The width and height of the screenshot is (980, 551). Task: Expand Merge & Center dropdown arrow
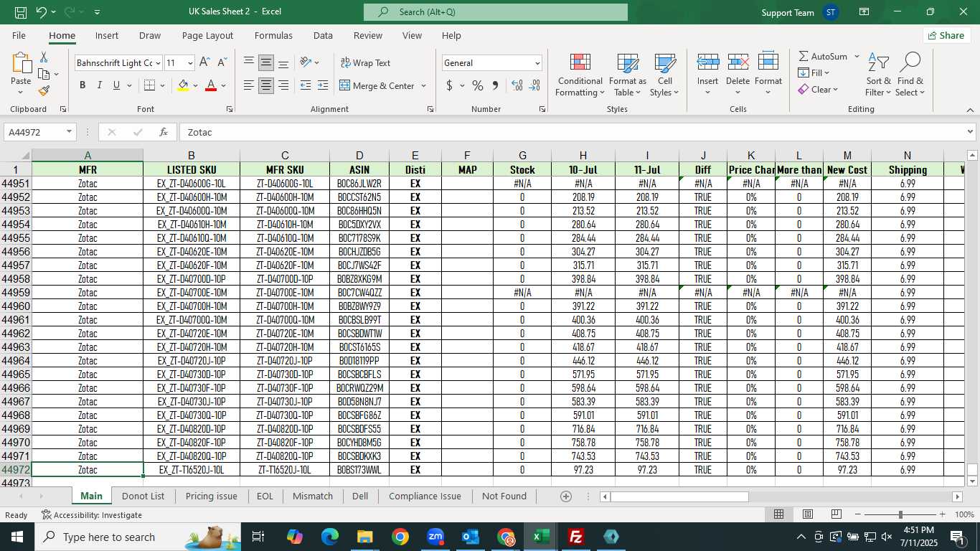click(x=423, y=86)
